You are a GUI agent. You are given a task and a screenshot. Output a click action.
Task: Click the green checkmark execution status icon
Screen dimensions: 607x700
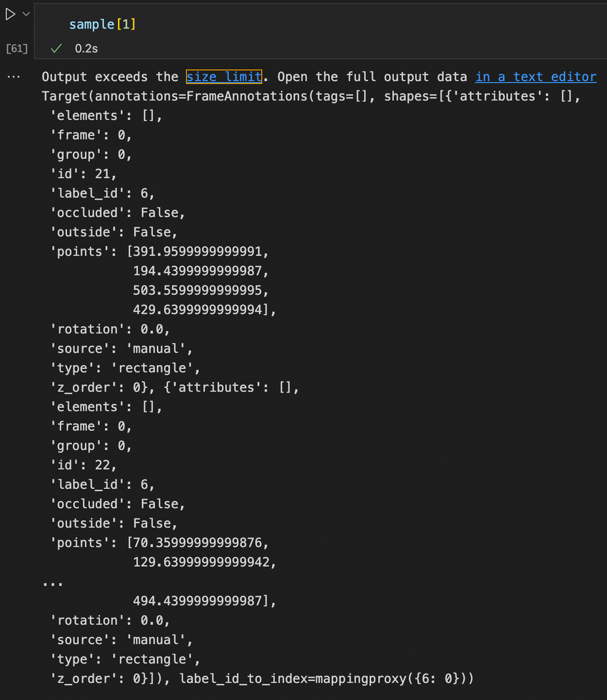coord(56,49)
